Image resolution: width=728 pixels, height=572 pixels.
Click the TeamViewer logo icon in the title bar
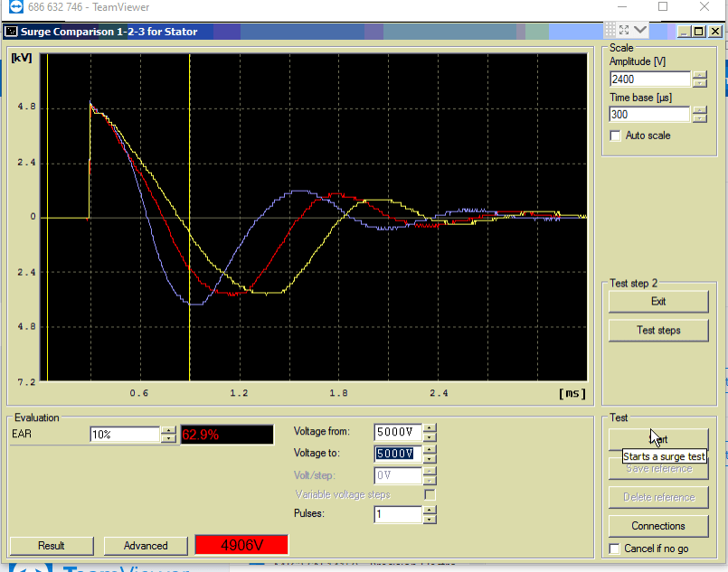tap(14, 6)
